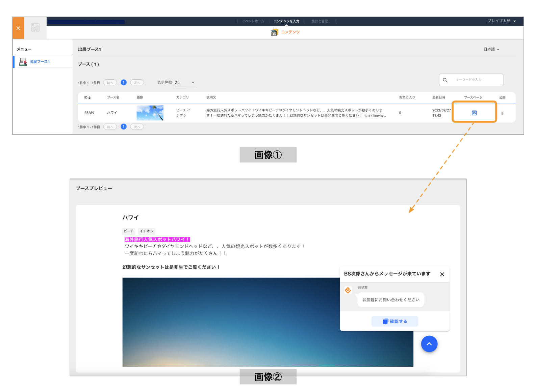
Task: Click the コンテンツ label link
Action: [290, 32]
